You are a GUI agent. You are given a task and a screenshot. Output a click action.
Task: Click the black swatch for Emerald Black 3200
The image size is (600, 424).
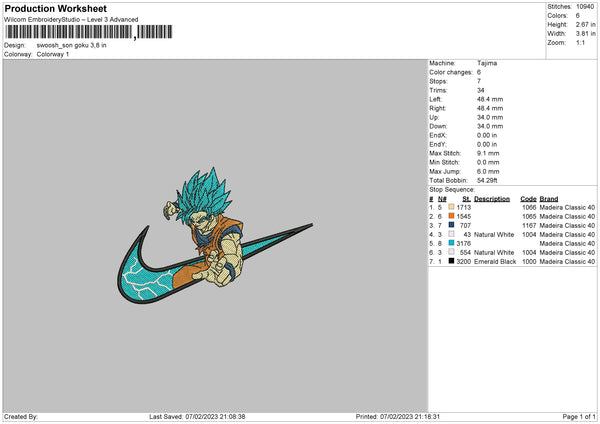point(451,261)
